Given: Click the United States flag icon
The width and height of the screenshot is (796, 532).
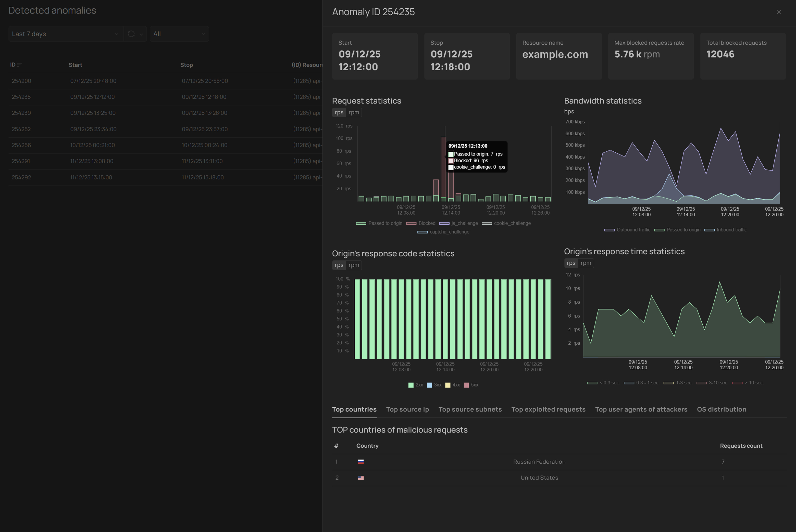Looking at the screenshot, I should [361, 478].
